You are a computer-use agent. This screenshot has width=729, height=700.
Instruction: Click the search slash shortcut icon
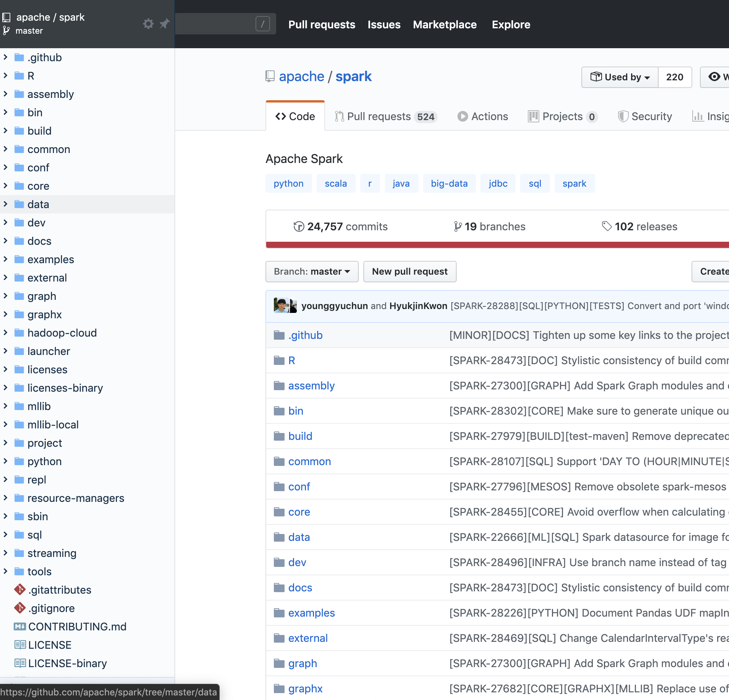263,24
